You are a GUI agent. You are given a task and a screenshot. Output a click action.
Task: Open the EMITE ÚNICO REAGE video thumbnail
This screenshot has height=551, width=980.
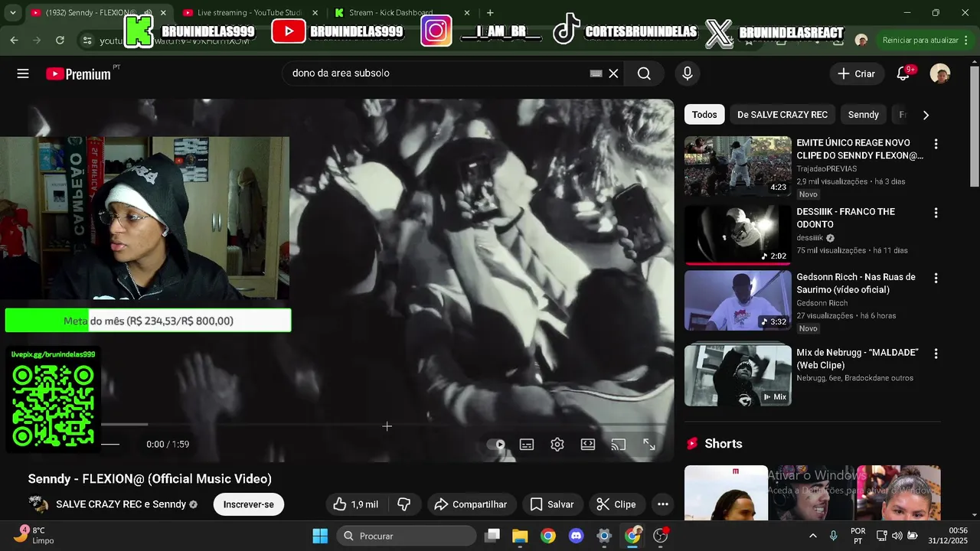pyautogui.click(x=738, y=166)
